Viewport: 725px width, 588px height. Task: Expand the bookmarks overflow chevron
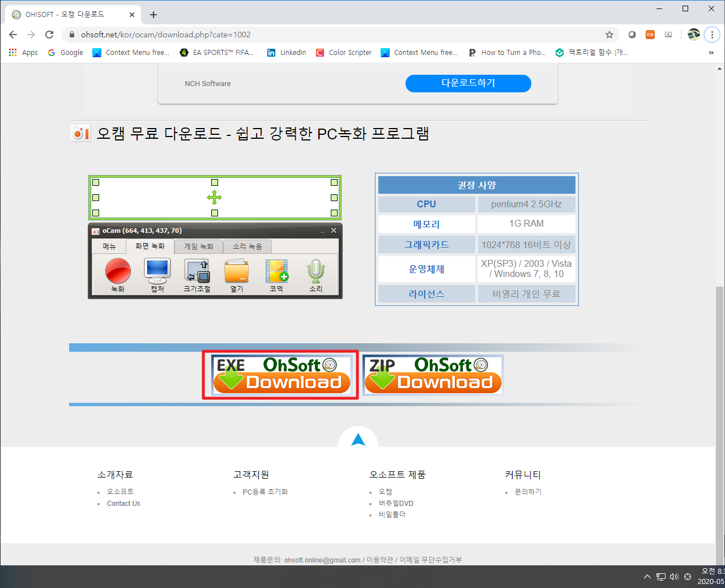(x=711, y=53)
